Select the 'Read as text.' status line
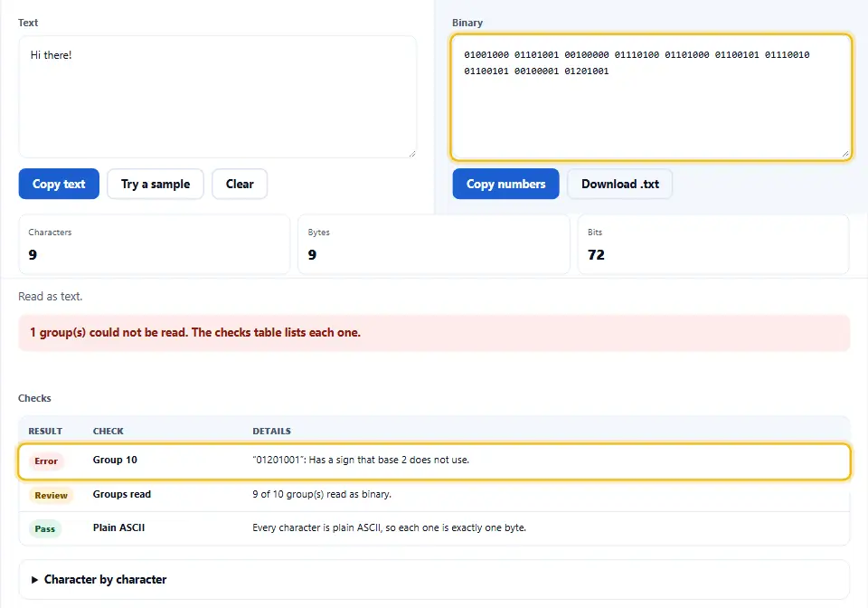This screenshot has height=608, width=868. [51, 296]
